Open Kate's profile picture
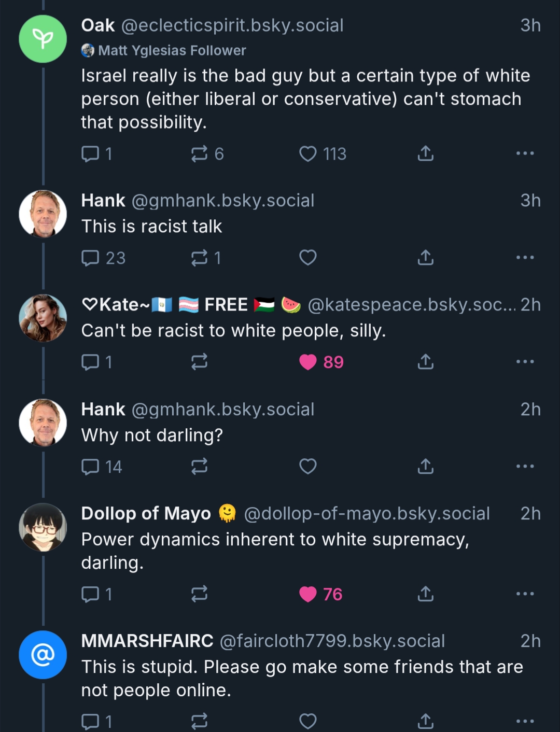 pos(43,318)
